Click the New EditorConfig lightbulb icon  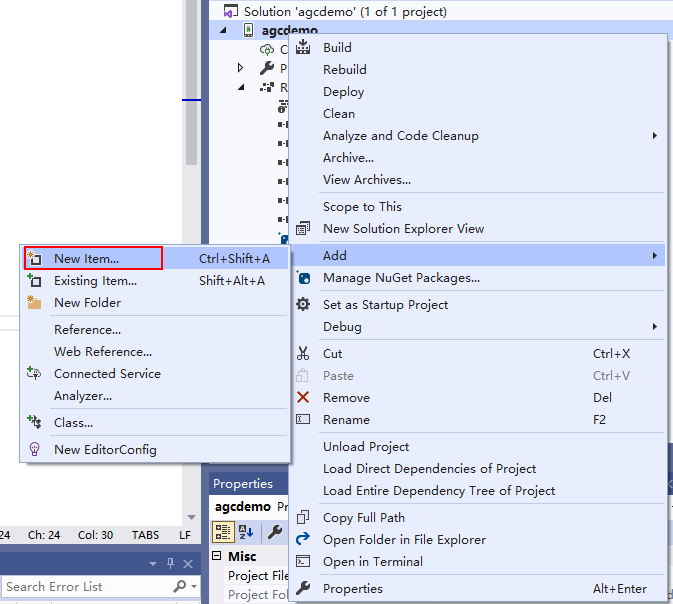point(34,450)
